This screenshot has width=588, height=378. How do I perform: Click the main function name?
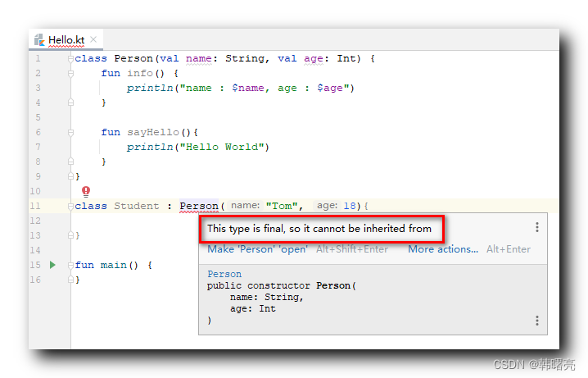(114, 265)
